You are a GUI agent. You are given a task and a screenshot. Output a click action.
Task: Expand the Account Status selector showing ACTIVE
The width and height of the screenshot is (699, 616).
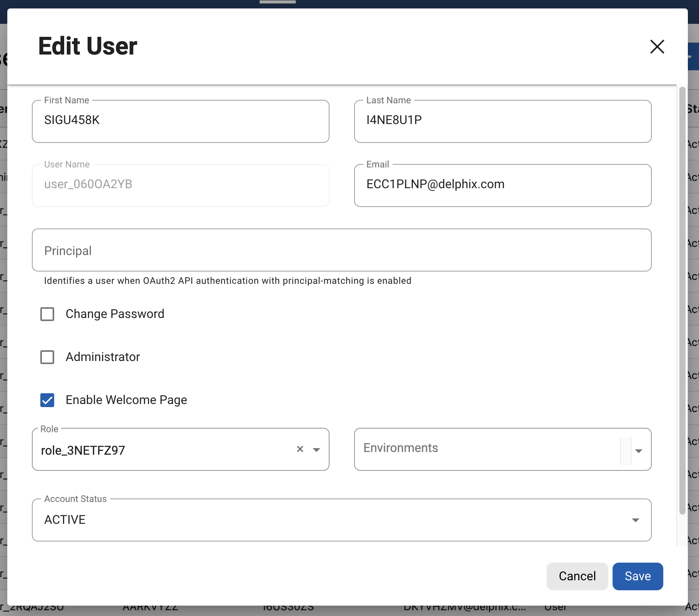pos(342,520)
